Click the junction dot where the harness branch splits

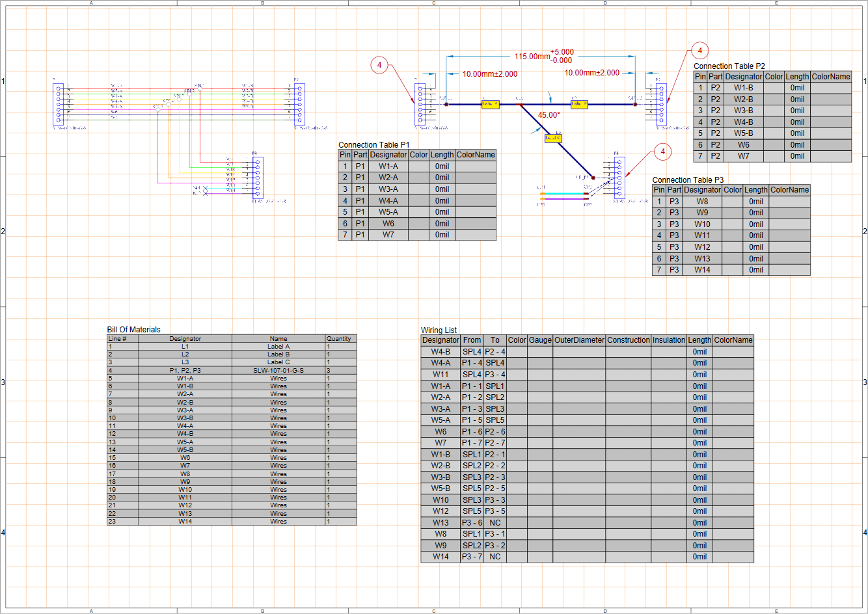tap(519, 104)
